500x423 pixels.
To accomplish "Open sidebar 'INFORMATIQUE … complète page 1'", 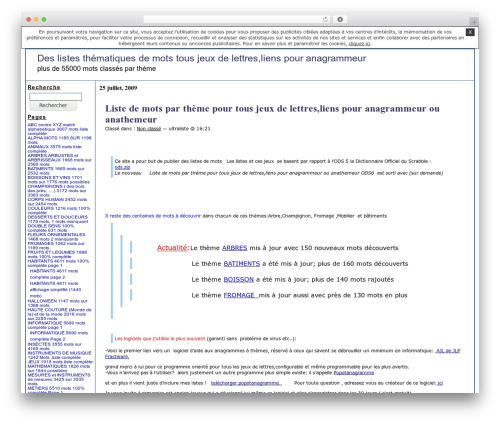I will tap(56, 325).
